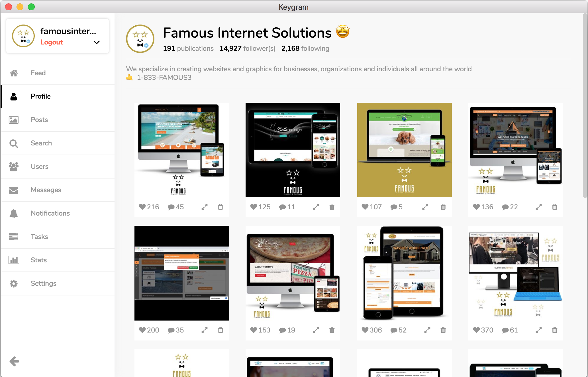Delete the post with 216 likes
This screenshot has height=377, width=588.
click(220, 207)
